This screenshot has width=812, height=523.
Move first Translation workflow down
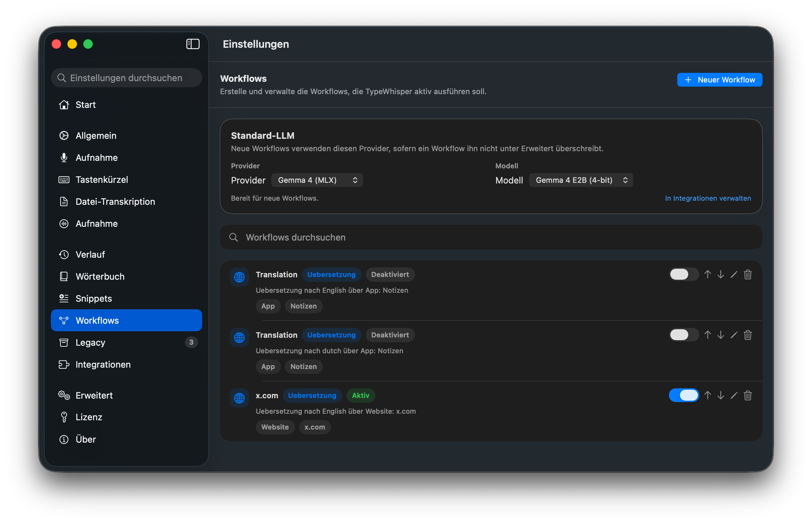(x=721, y=275)
